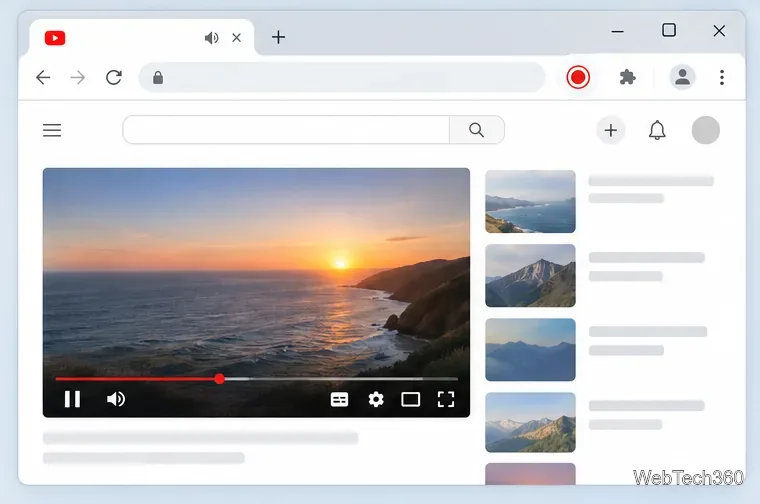This screenshot has width=760, height=504.
Task: Focus the browser address bar
Action: [342, 78]
